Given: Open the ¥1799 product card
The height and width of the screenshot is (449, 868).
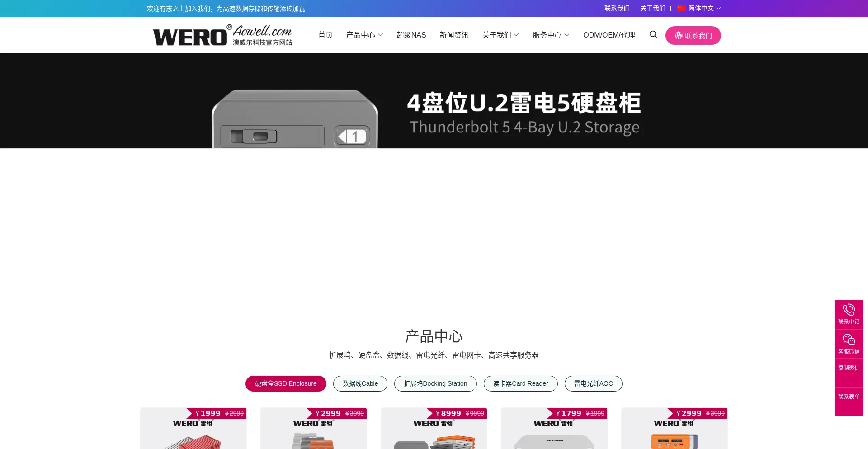Looking at the screenshot, I should [x=554, y=428].
